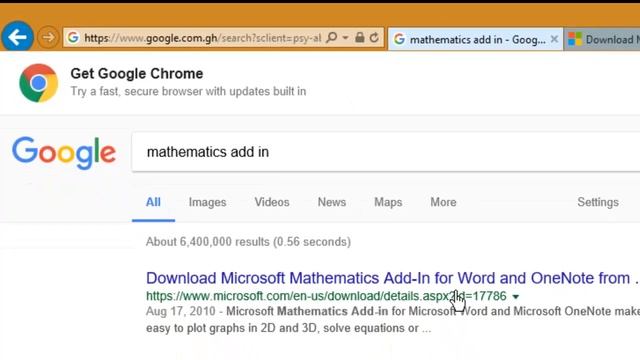Expand the More search categories menu
The width and height of the screenshot is (640, 360).
443,202
